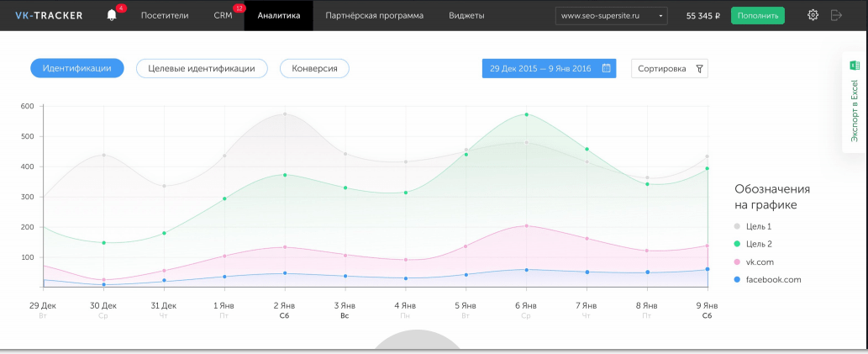Click the 600 y-axis value
The height and width of the screenshot is (354, 868).
28,106
